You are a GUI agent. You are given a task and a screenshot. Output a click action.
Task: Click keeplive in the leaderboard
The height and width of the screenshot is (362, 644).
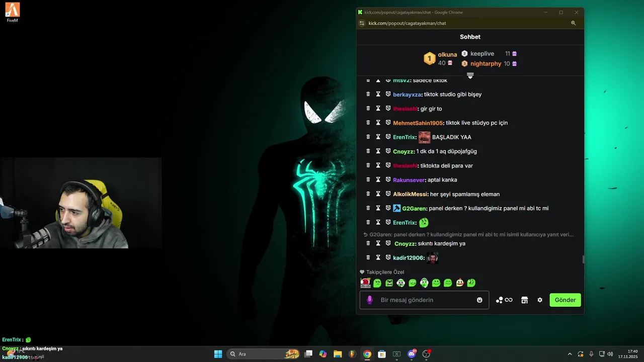[x=482, y=53]
